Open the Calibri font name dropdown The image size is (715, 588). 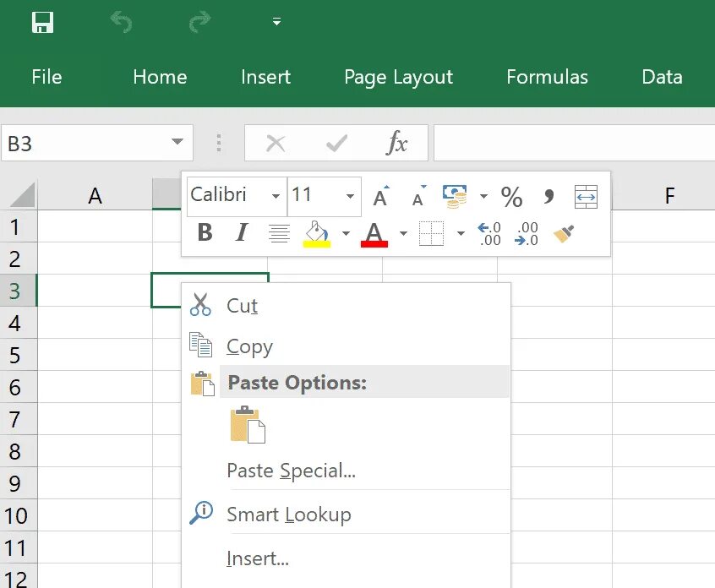[276, 197]
